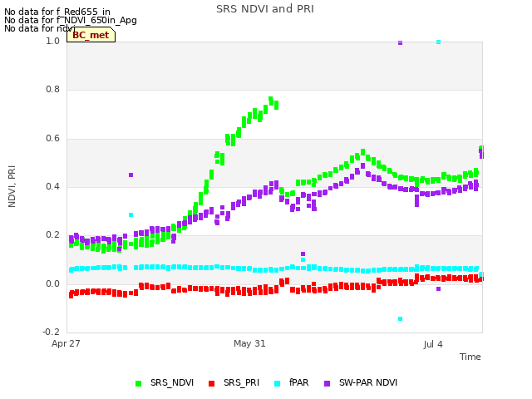Click the Jul 4 x-axis tick label

[x=433, y=344]
